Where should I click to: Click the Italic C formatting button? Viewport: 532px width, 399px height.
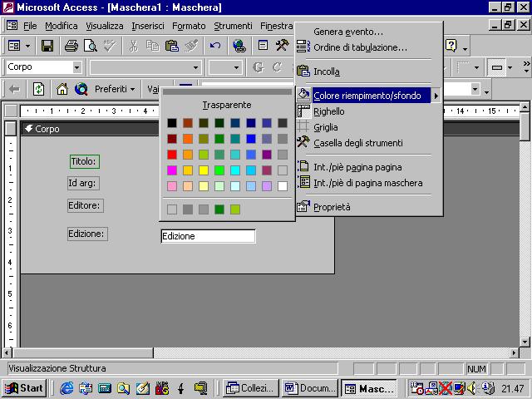tap(277, 67)
